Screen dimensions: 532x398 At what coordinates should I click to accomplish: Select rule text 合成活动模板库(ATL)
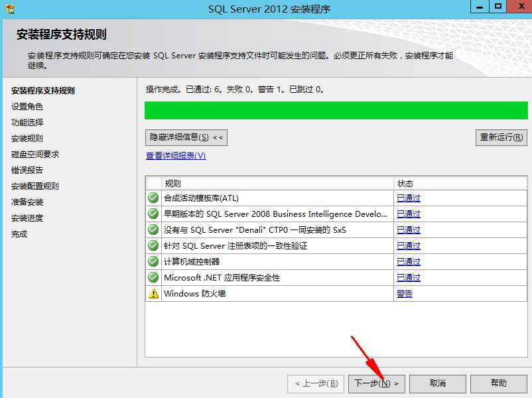tap(201, 198)
